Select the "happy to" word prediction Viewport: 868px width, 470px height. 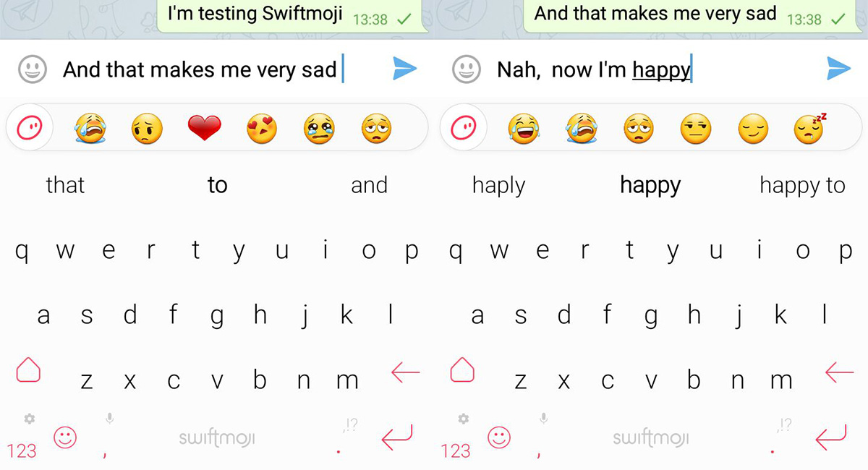coord(802,186)
